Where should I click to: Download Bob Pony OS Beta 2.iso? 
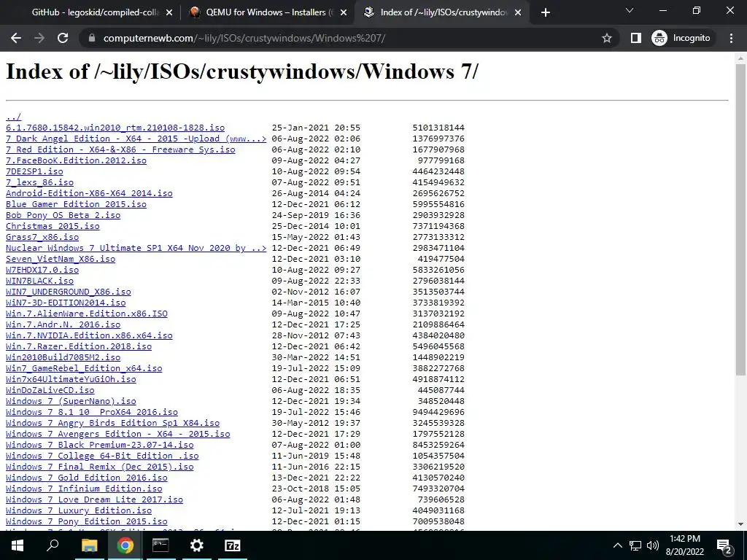click(63, 215)
